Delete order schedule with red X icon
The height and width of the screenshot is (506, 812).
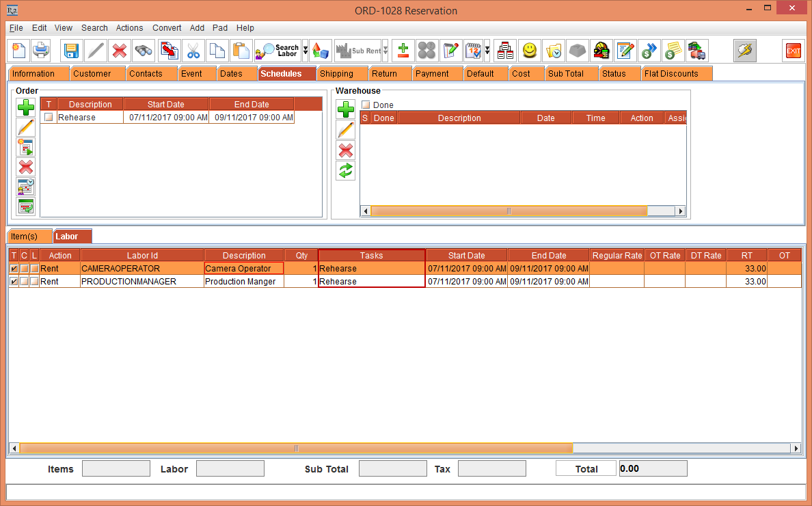26,167
